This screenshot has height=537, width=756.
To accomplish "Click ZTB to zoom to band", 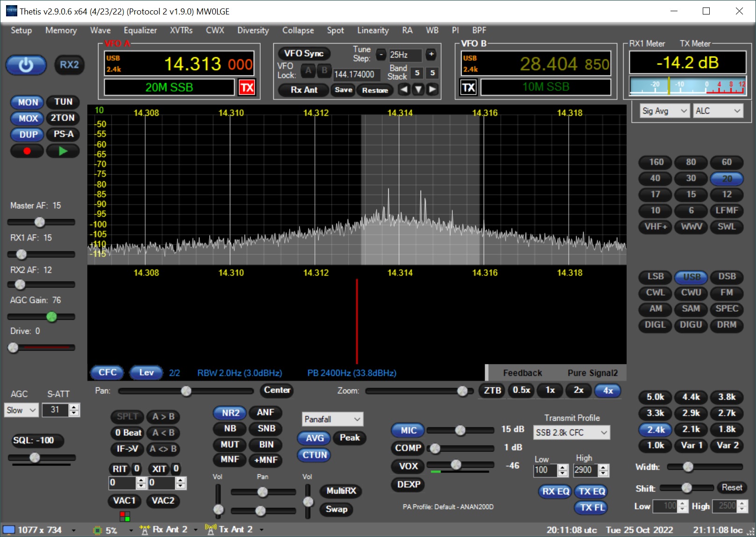I will pos(491,390).
